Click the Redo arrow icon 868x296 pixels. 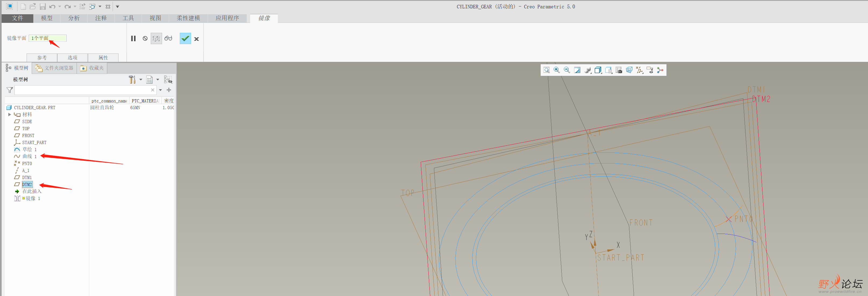[x=68, y=6]
